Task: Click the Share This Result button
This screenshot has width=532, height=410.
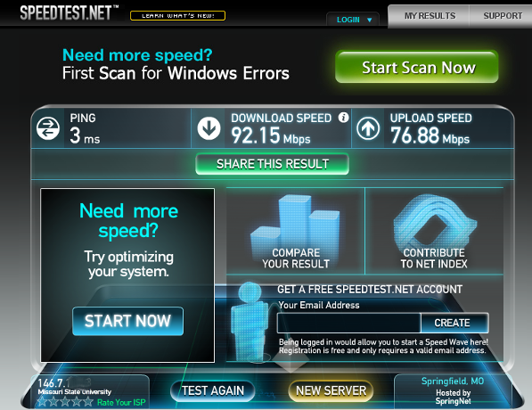Action: click(x=273, y=164)
